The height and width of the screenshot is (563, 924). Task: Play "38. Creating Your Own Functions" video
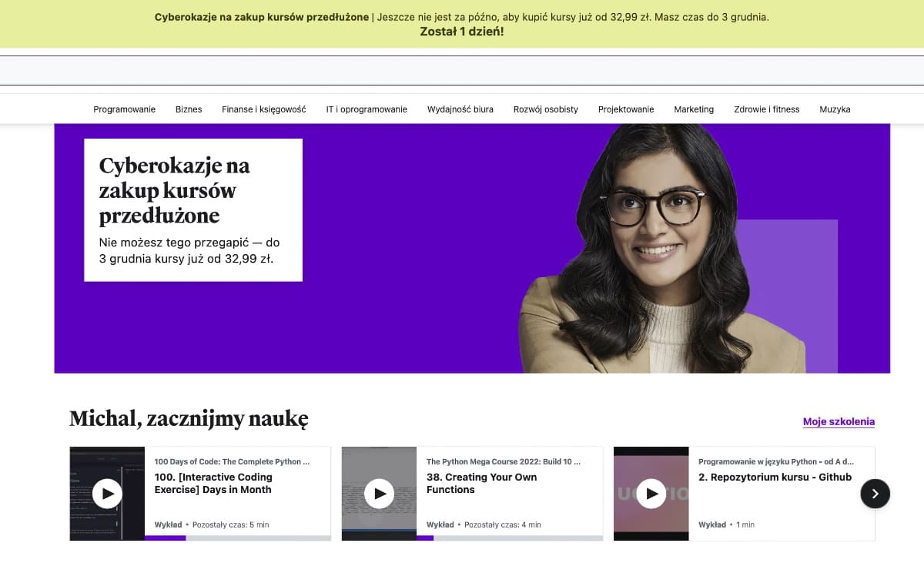point(379,493)
